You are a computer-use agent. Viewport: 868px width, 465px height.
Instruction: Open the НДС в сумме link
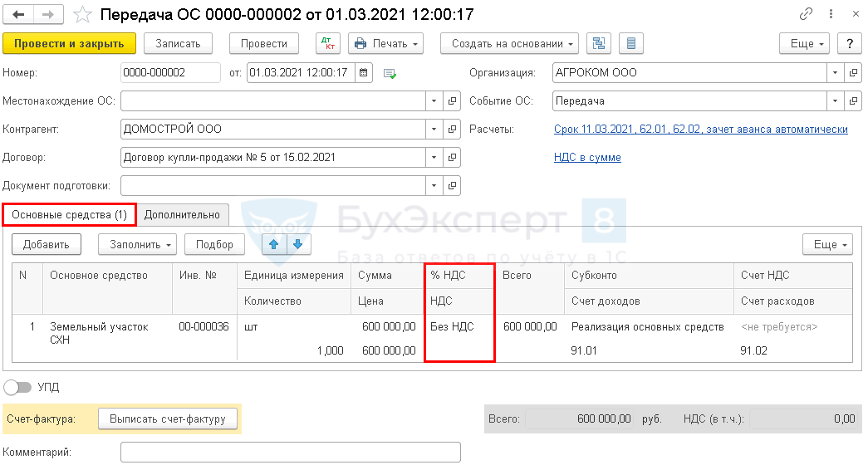[587, 158]
